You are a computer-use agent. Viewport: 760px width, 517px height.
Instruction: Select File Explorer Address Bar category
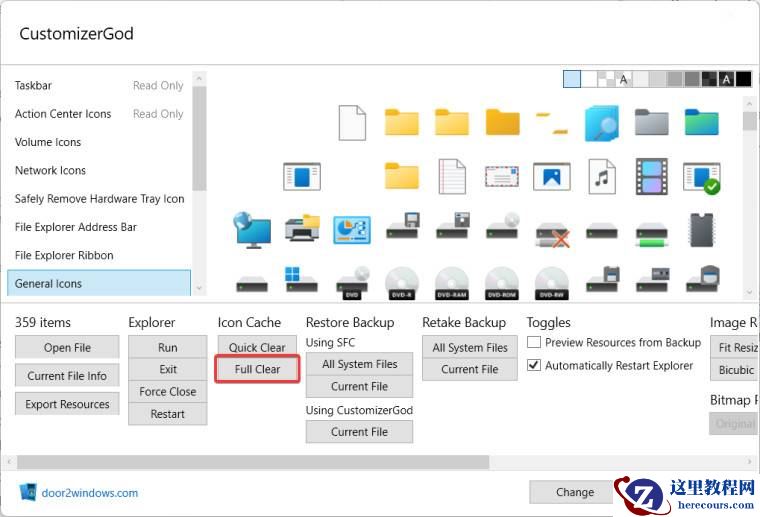pos(99,227)
